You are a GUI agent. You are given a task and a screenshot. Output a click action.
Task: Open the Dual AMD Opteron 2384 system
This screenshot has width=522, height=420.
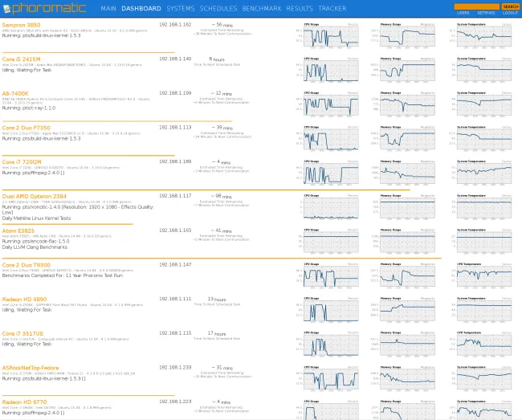coord(34,197)
